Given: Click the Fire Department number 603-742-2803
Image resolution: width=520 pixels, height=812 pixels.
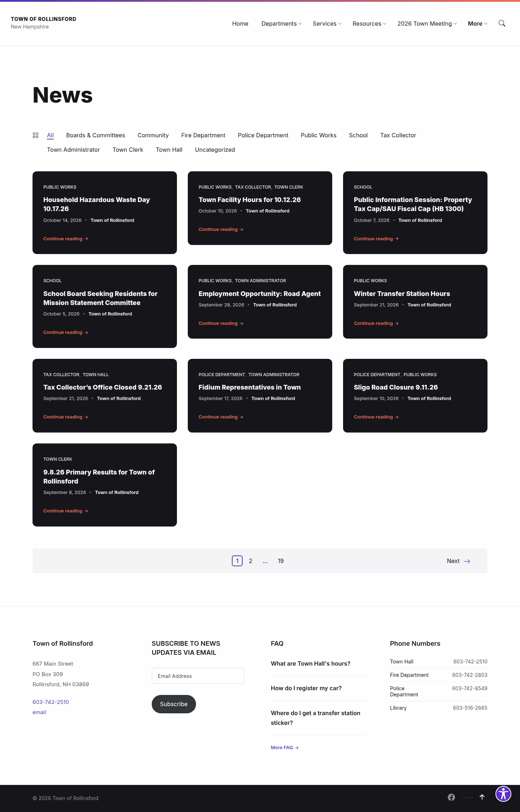Looking at the screenshot, I should [x=470, y=675].
